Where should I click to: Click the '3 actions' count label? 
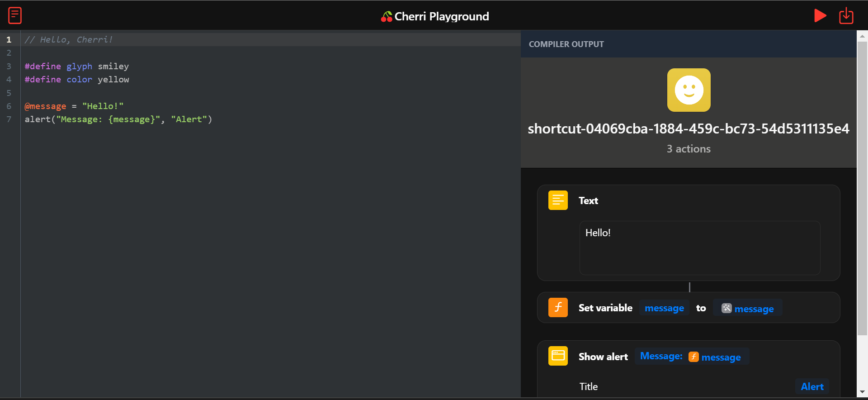(689, 149)
